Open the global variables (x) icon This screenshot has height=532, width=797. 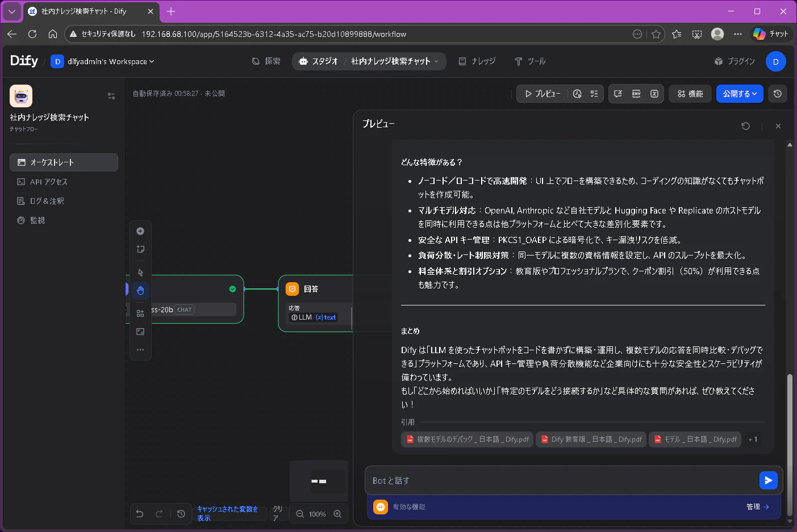coord(654,94)
